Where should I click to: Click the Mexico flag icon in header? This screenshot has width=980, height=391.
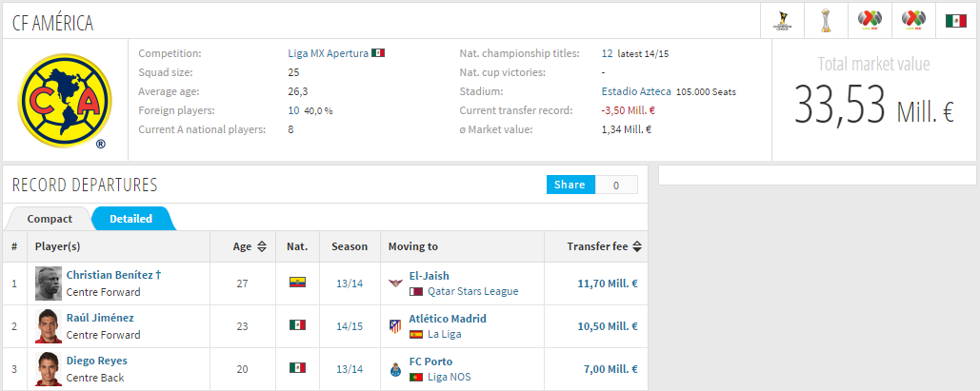click(x=956, y=21)
